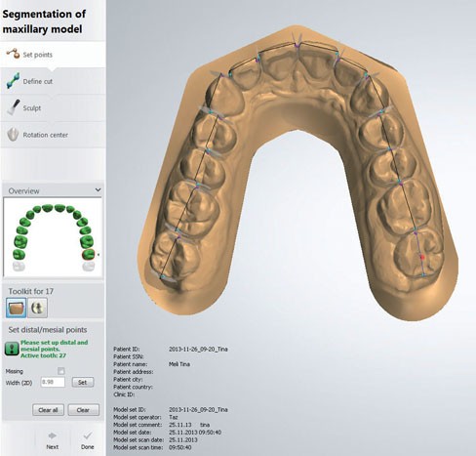Click the green exclamation info icon
Viewport: 476px width, 456px height.
click(12, 349)
